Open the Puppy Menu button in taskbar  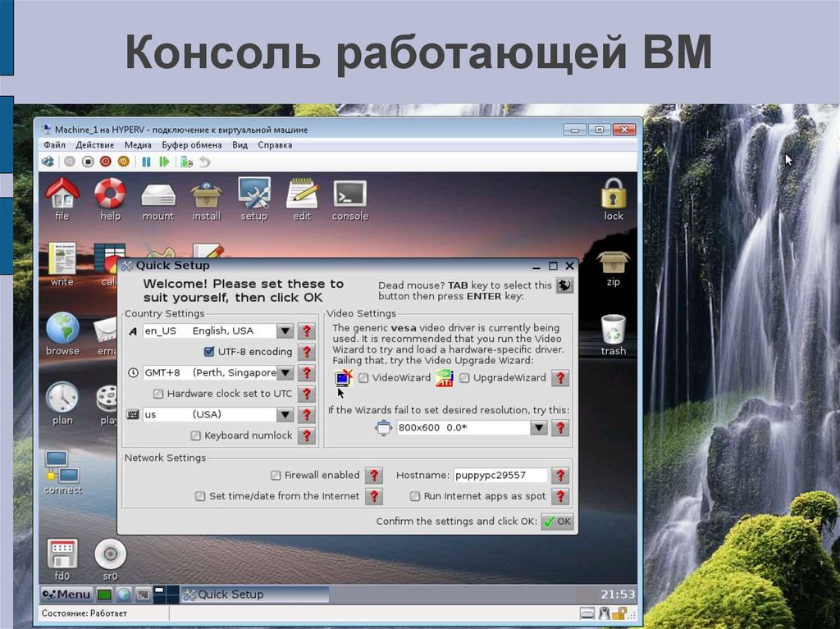[x=67, y=595]
